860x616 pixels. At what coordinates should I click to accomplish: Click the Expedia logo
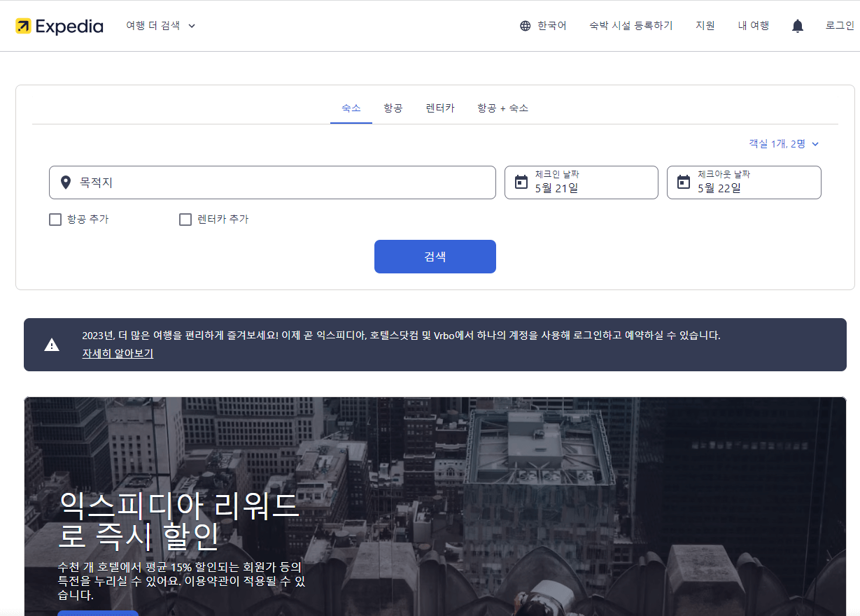59,27
